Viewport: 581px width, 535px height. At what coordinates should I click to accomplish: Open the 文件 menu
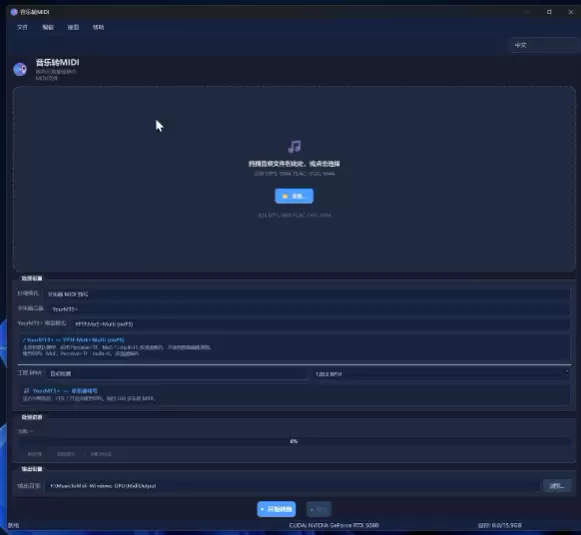[x=22, y=27]
